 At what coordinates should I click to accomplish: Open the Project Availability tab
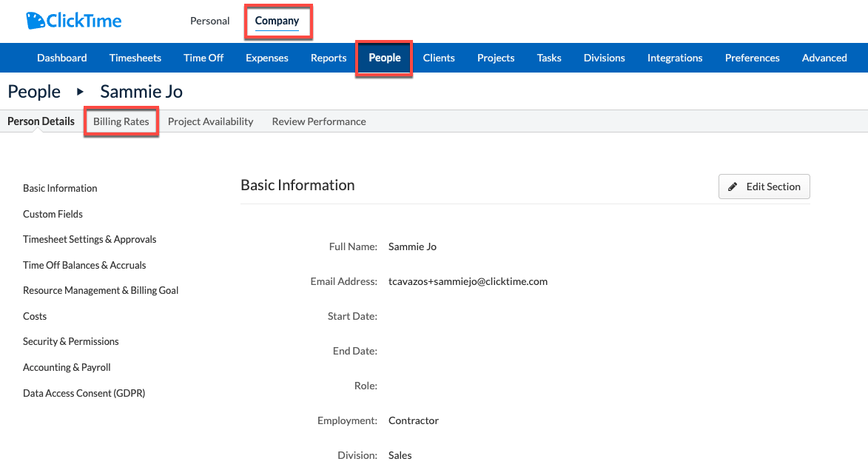(210, 121)
